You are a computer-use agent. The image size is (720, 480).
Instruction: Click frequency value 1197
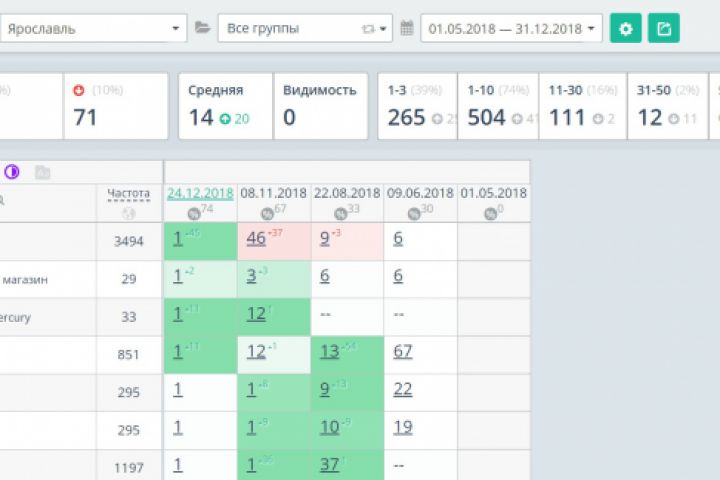coord(129,468)
